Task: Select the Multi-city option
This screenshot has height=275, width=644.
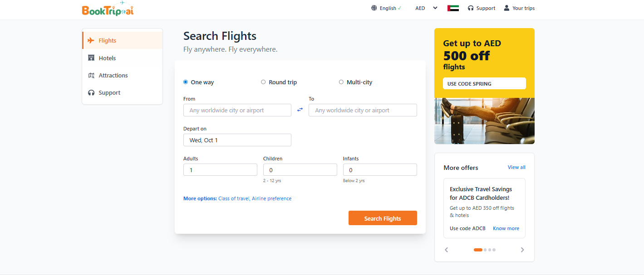Action: pos(341,82)
